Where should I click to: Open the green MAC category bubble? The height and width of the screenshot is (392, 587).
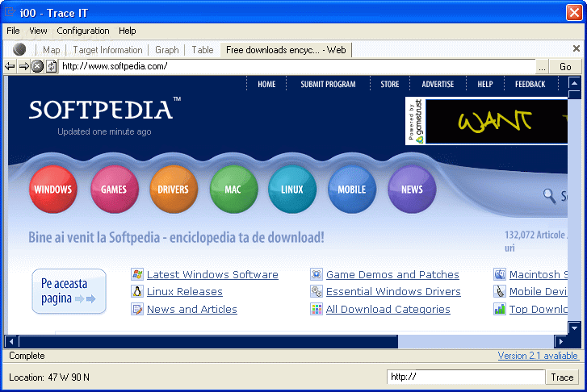pos(233,190)
